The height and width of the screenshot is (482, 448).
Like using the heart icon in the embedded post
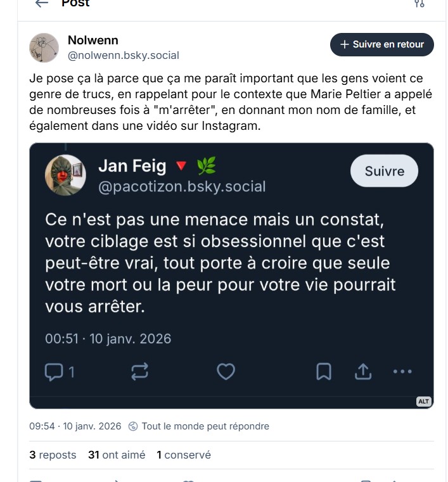coord(226,372)
